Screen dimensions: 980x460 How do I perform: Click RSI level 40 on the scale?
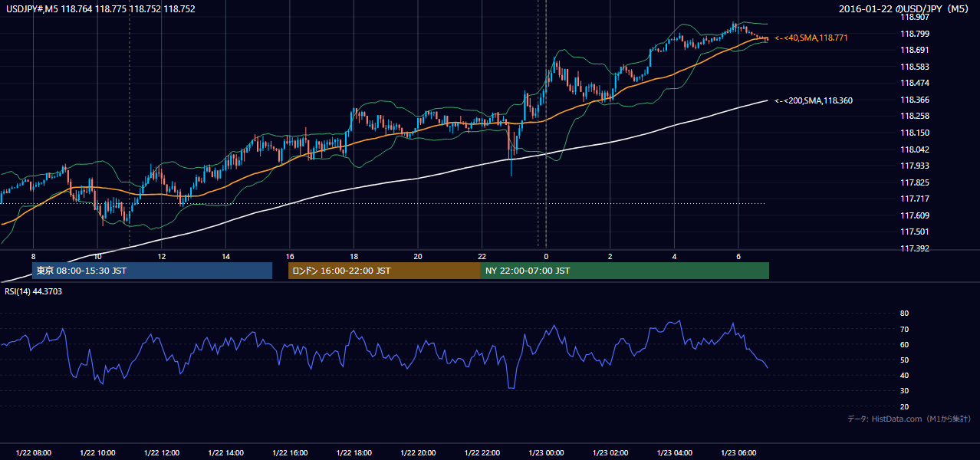[904, 375]
